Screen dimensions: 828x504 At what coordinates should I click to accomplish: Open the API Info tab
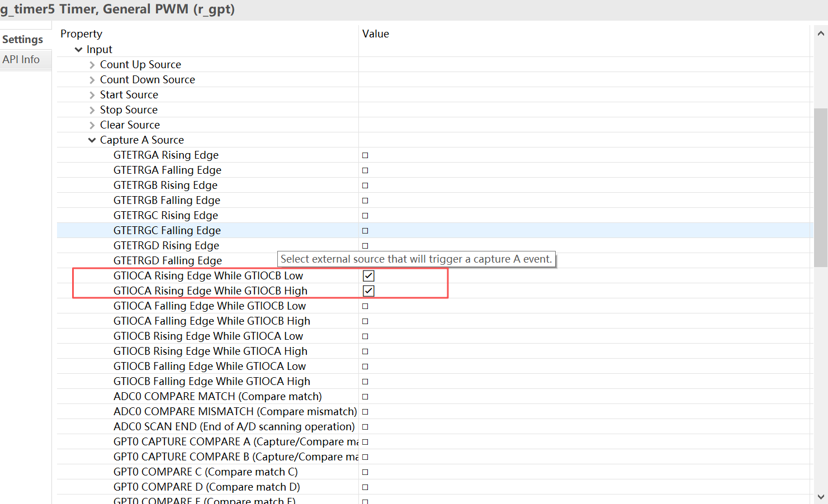tap(21, 59)
